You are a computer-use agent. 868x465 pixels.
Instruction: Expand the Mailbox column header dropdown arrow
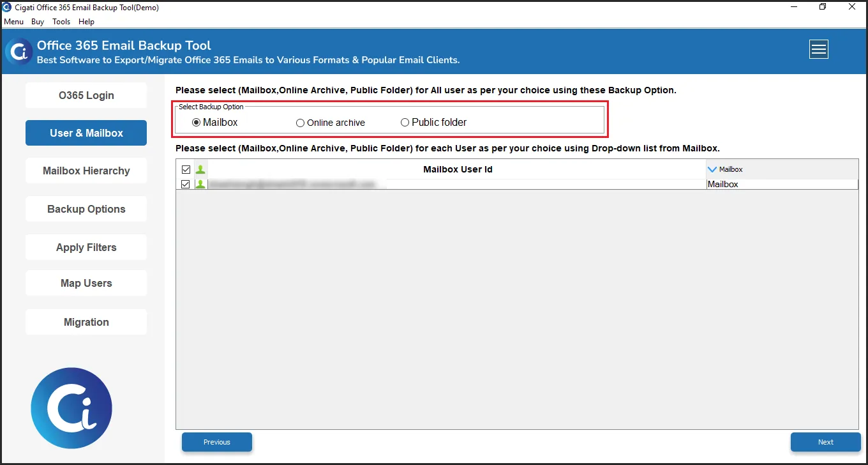coord(712,169)
